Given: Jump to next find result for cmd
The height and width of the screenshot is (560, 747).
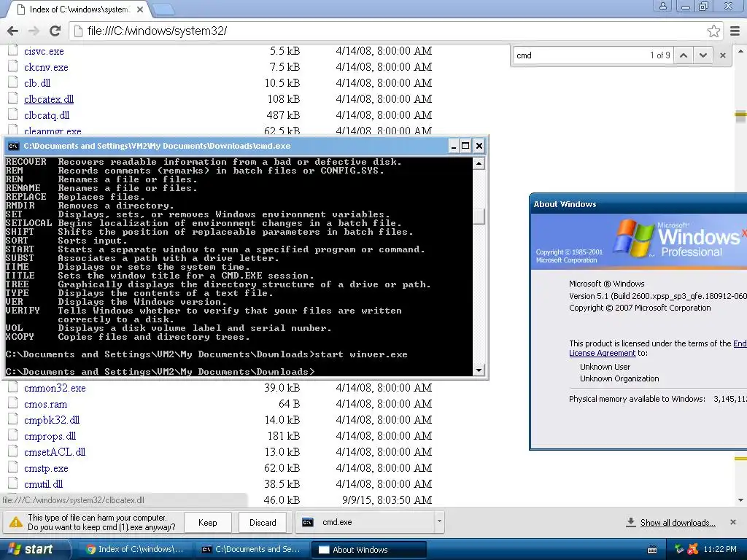Looking at the screenshot, I should [x=703, y=55].
